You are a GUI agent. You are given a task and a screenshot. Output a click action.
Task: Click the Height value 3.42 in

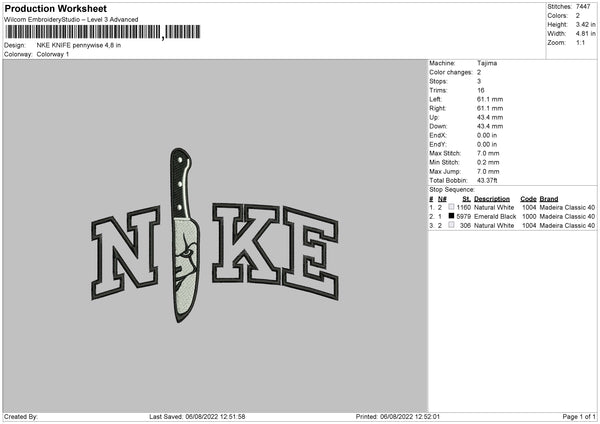coord(585,24)
